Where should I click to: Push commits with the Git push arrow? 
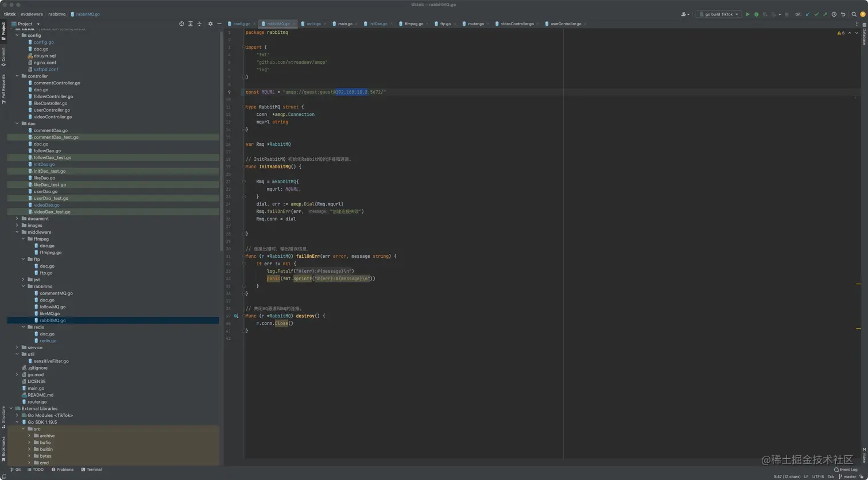tap(825, 14)
